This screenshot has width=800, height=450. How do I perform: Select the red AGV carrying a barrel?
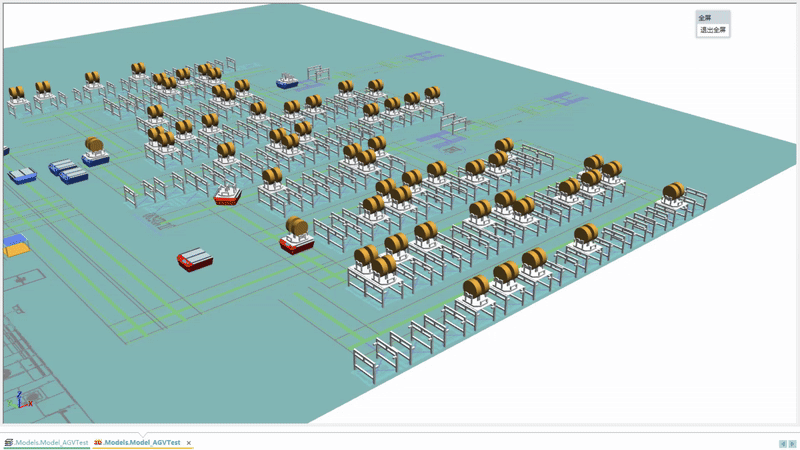[x=297, y=237]
